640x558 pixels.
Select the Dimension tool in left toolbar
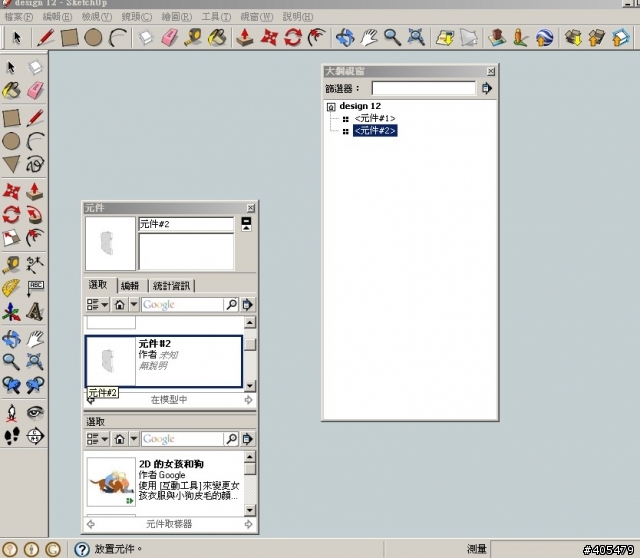coord(35,265)
